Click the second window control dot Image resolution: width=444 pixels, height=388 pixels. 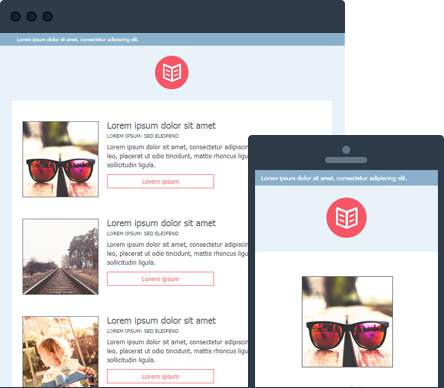point(31,16)
